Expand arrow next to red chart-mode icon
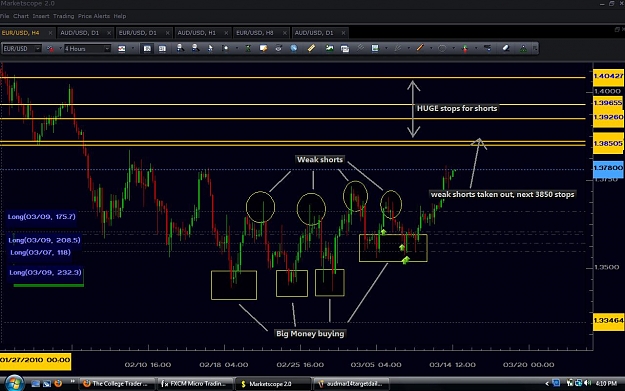 tap(60, 49)
